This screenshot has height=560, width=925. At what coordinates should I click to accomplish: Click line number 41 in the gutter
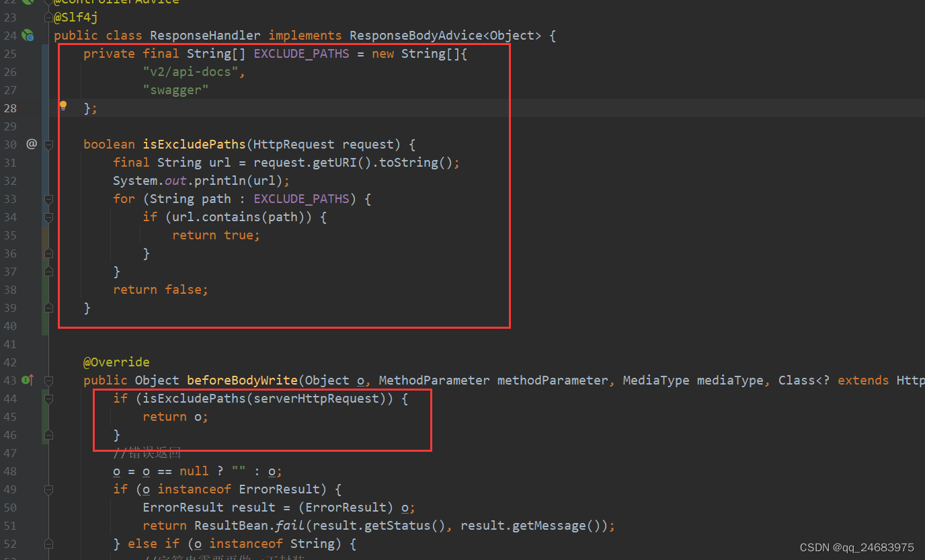coord(10,344)
